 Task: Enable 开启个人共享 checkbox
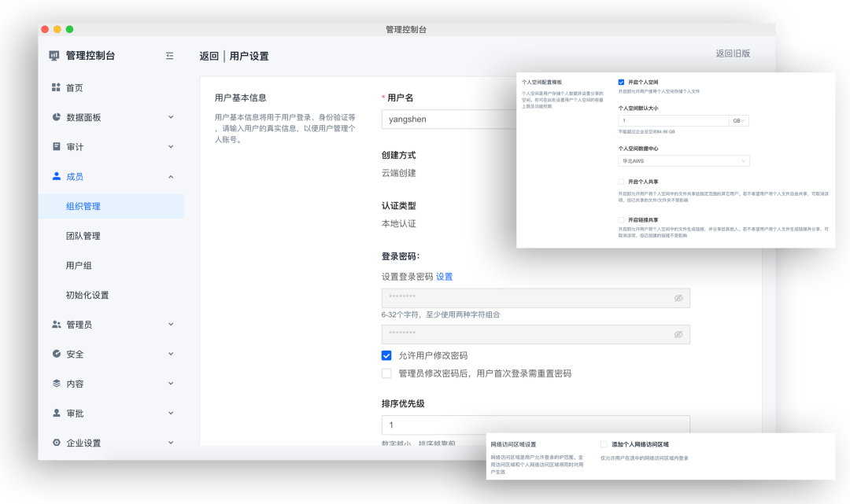point(621,182)
